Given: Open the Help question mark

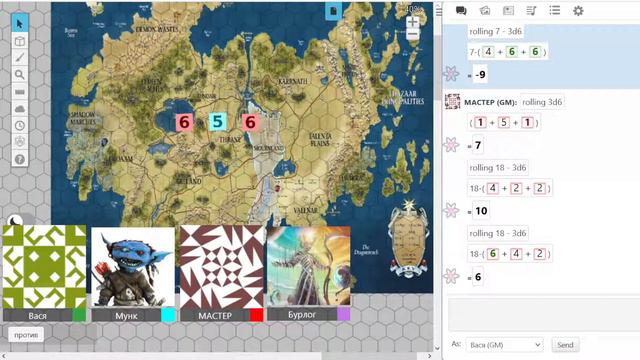Looking at the screenshot, I should pyautogui.click(x=20, y=159).
